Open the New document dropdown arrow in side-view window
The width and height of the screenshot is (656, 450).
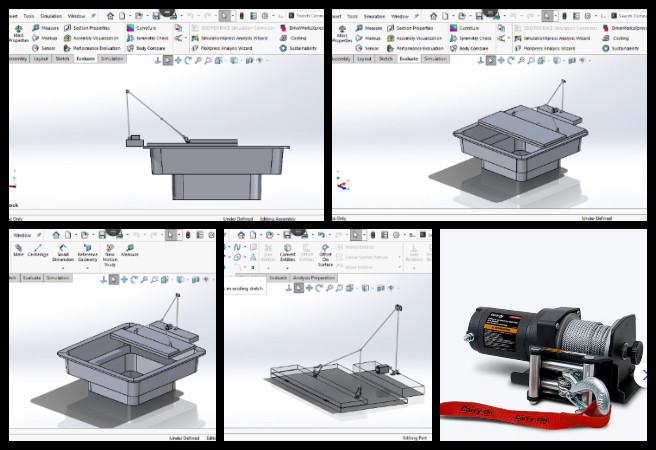tap(130, 16)
